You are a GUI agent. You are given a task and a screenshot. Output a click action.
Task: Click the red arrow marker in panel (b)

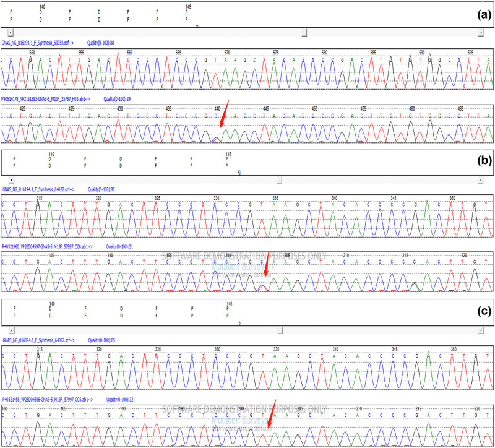(x=267, y=264)
